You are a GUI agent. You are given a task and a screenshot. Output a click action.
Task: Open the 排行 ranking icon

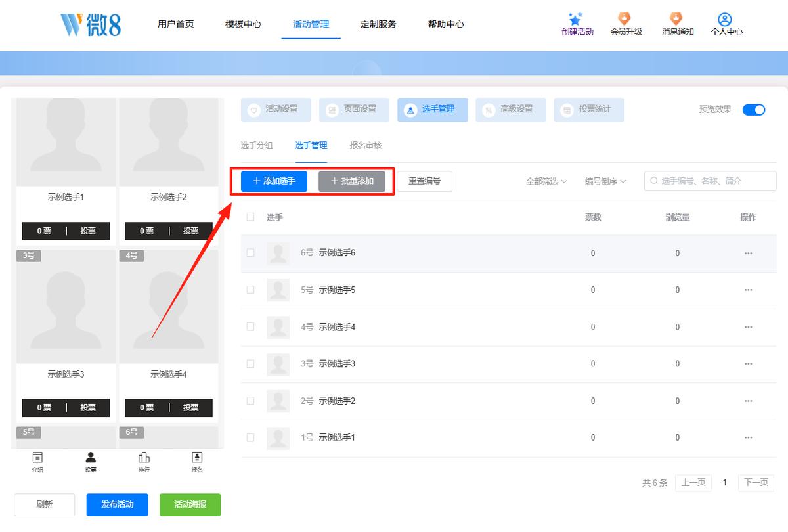point(144,457)
